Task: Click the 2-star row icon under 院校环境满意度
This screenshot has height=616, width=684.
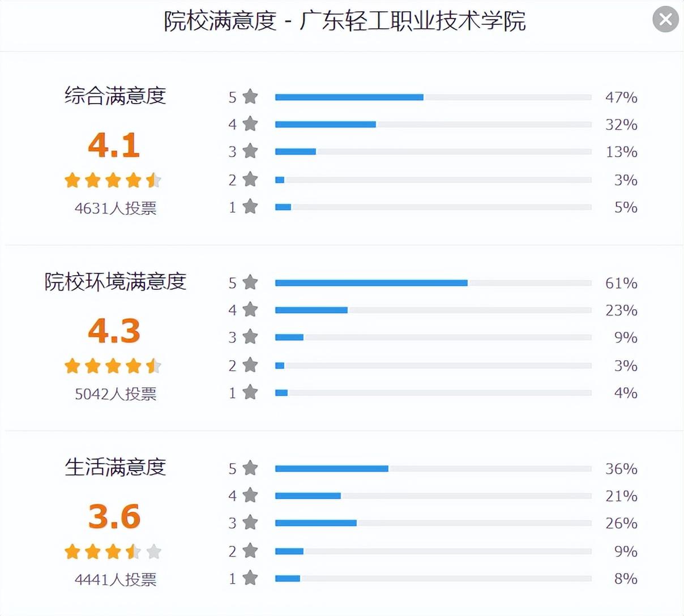Action: point(250,365)
